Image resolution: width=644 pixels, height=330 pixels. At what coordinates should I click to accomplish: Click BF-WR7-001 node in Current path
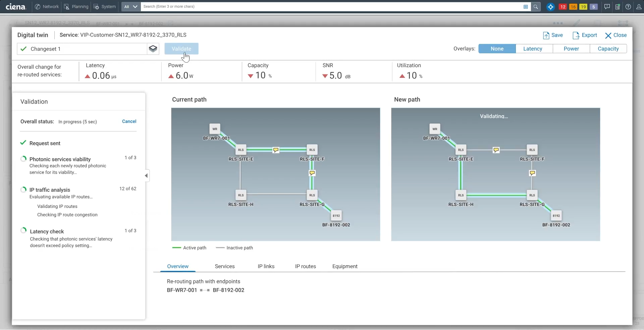tap(215, 129)
